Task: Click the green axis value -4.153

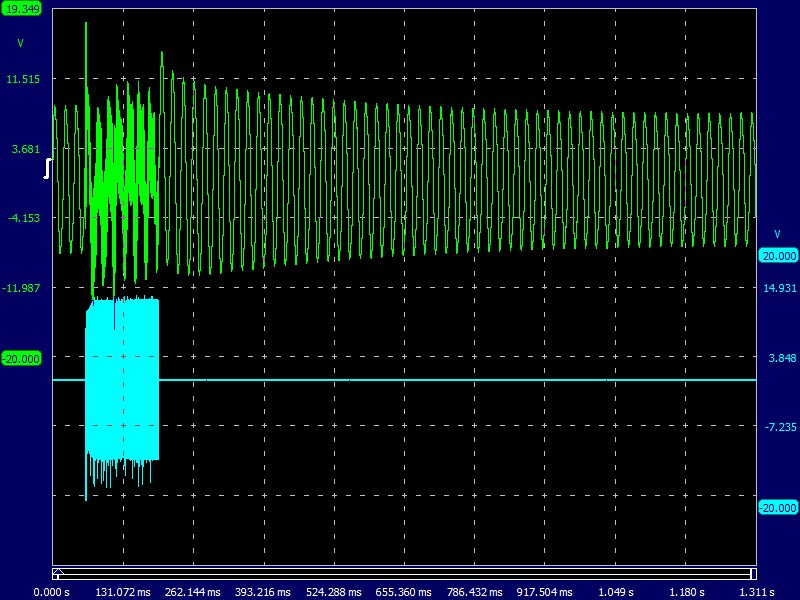Action: point(24,218)
